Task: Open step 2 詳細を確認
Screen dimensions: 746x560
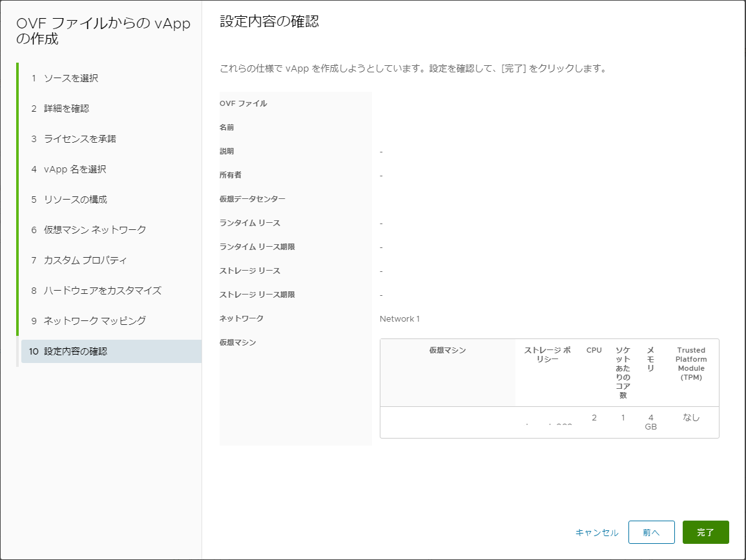Action: [61, 109]
